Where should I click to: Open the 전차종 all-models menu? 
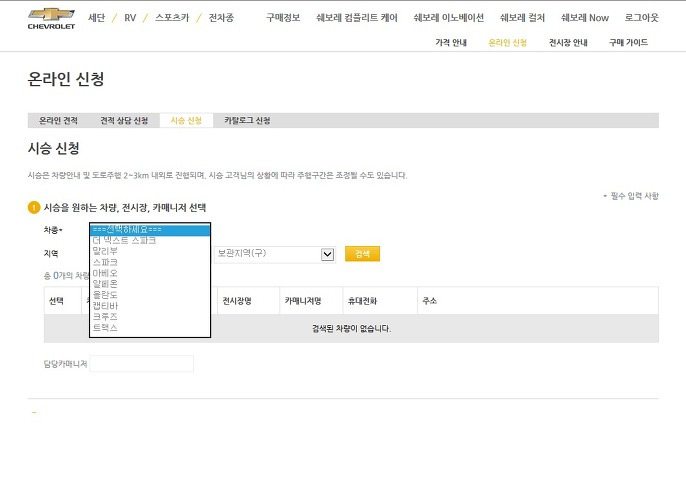click(x=221, y=18)
